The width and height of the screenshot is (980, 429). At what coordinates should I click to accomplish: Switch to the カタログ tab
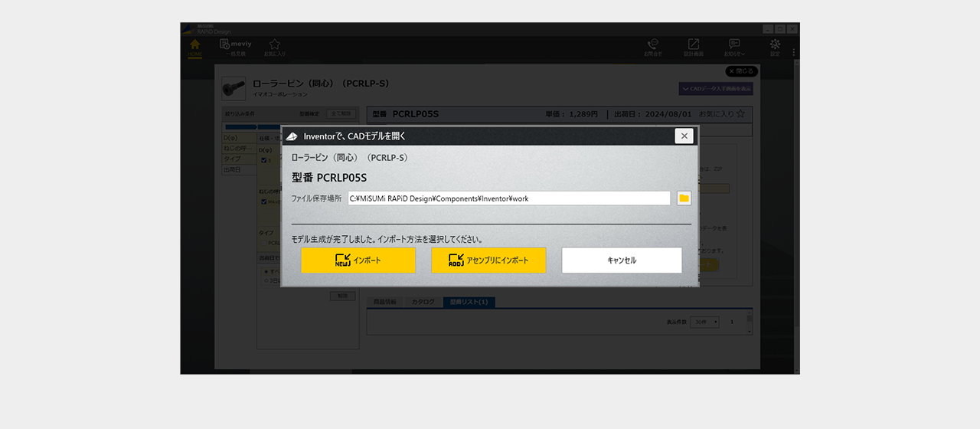click(x=423, y=303)
